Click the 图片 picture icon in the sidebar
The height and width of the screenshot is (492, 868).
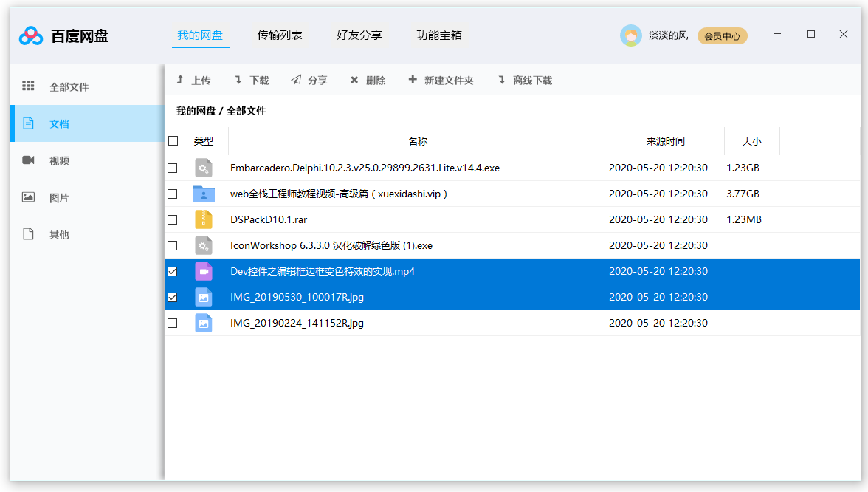(28, 197)
